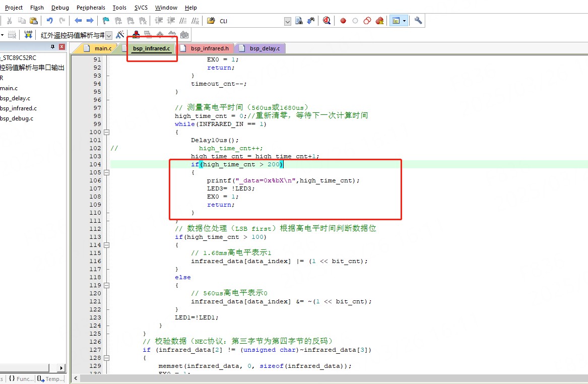
Task: Switch to Temp... panel tab
Action: click(x=50, y=379)
